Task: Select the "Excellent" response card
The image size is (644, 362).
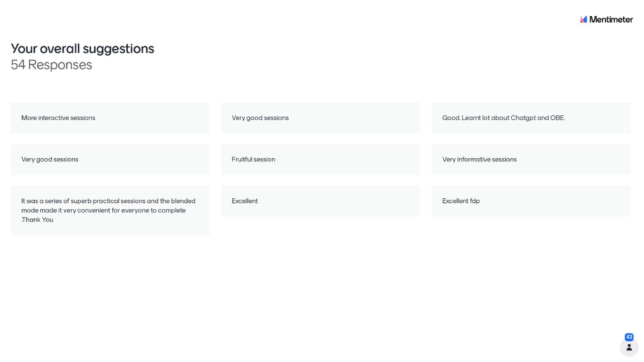Action: tap(320, 201)
